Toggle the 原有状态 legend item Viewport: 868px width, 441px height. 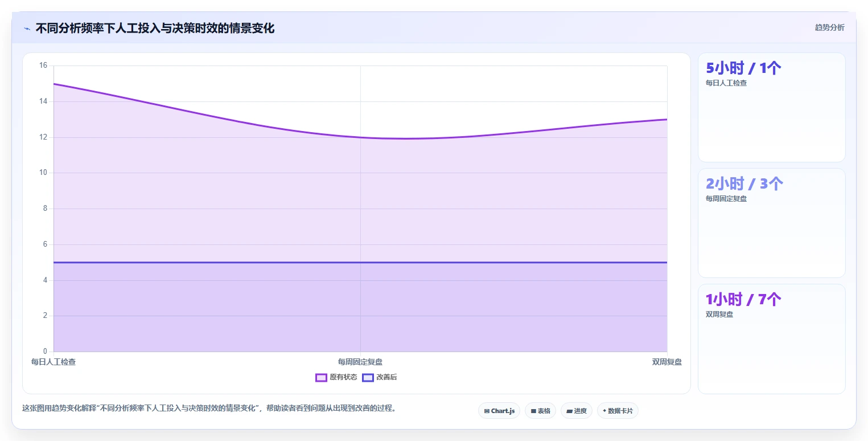[336, 377]
